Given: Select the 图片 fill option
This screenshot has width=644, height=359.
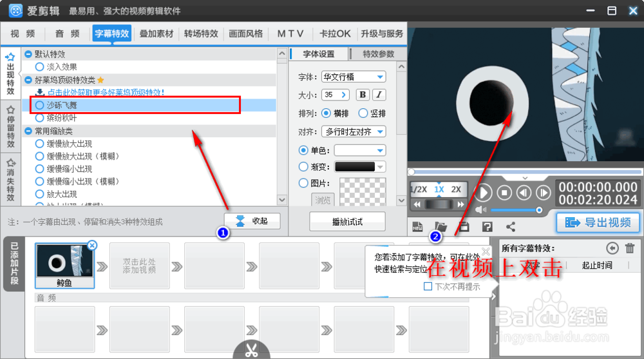Looking at the screenshot, I should (x=303, y=183).
